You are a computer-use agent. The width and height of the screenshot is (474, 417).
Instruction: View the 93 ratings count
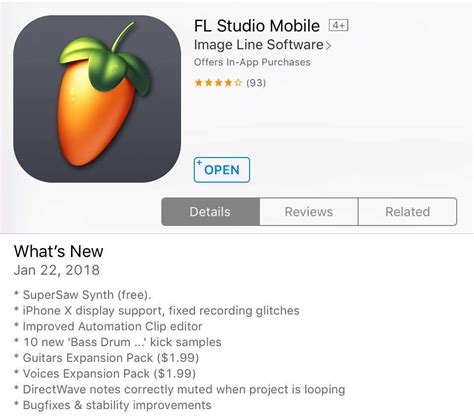pyautogui.click(x=256, y=83)
